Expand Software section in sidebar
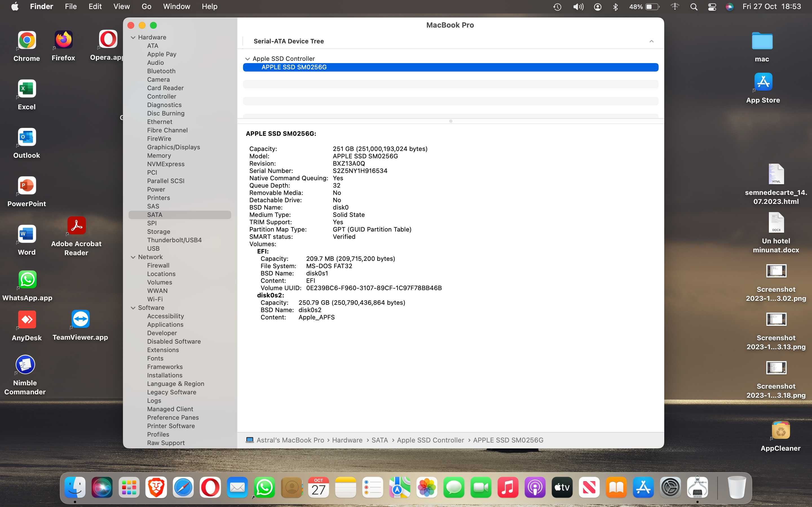Screen dimensions: 812x507 (134, 307)
